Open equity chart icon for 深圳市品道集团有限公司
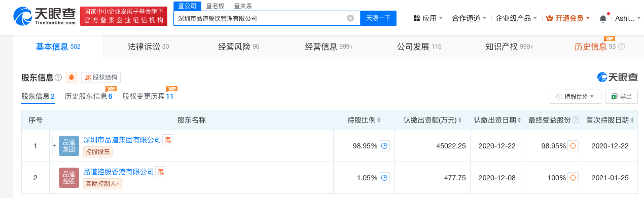 168,140
